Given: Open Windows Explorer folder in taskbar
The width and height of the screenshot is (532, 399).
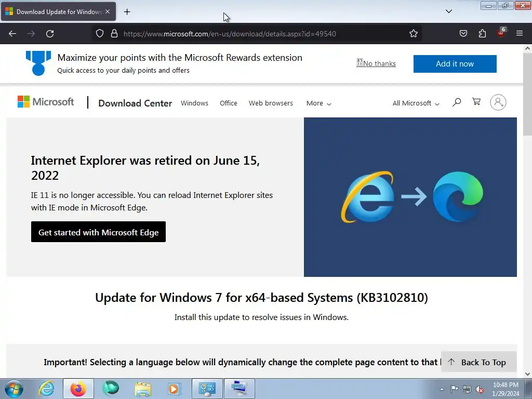Looking at the screenshot, I should pyautogui.click(x=143, y=389).
